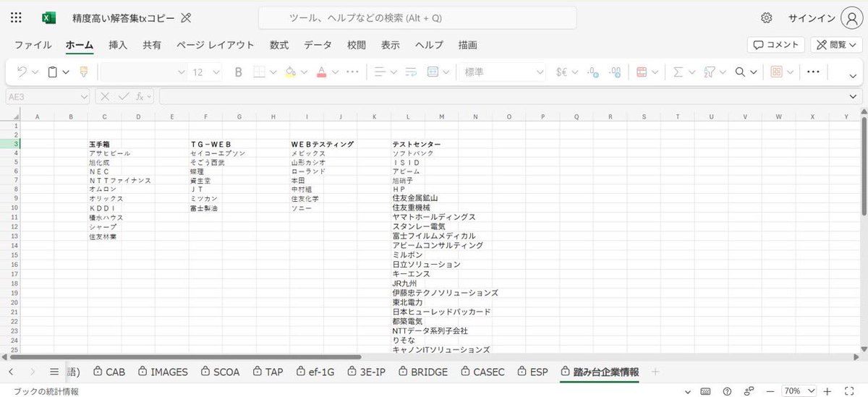Open the app launcher grid

(x=16, y=17)
